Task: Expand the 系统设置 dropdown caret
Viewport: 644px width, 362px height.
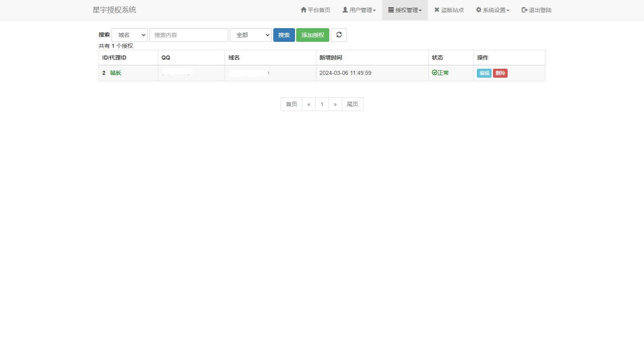Action: 508,11
